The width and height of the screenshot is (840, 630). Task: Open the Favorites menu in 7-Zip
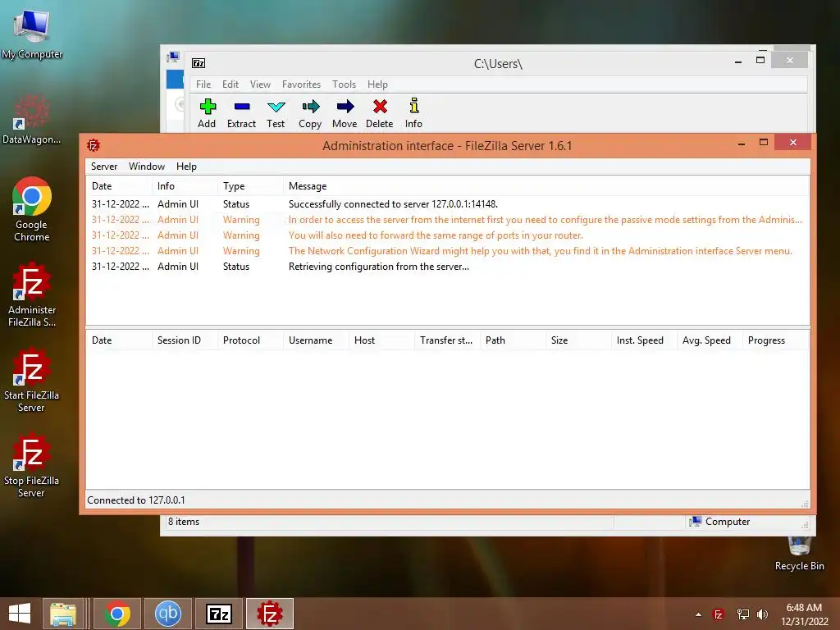point(302,84)
